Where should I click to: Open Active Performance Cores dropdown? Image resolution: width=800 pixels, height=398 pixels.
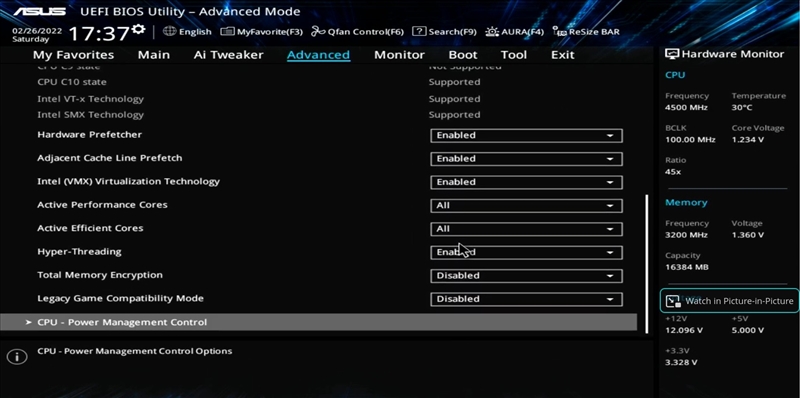point(526,206)
